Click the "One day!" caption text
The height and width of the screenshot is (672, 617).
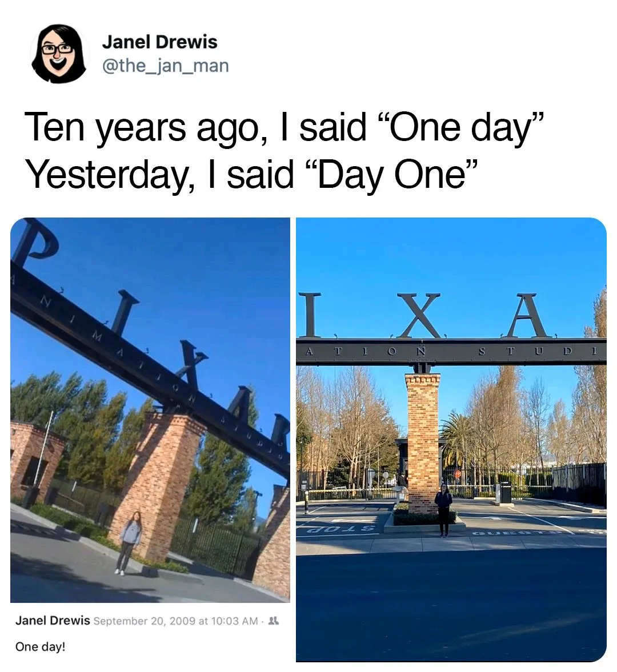coord(41,646)
